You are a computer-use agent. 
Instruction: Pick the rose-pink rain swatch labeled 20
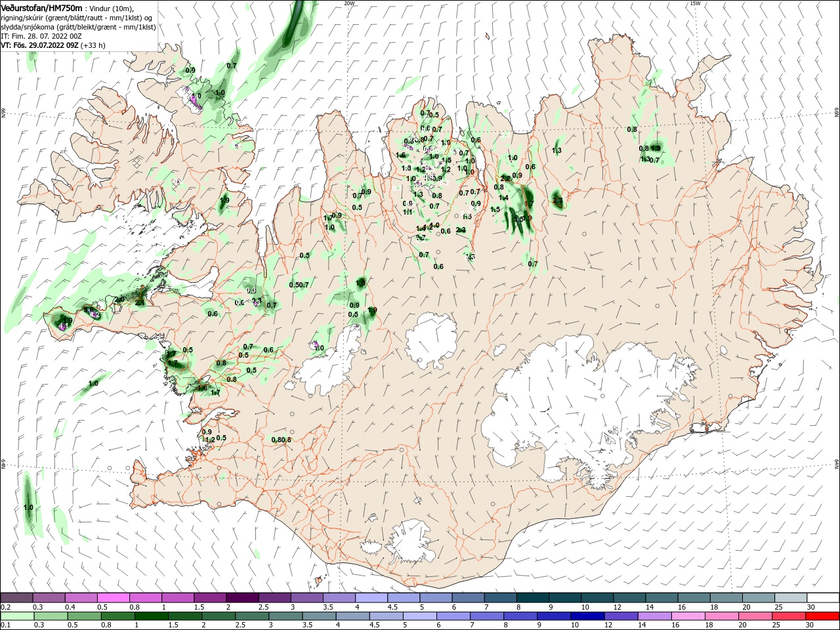pyautogui.click(x=755, y=616)
